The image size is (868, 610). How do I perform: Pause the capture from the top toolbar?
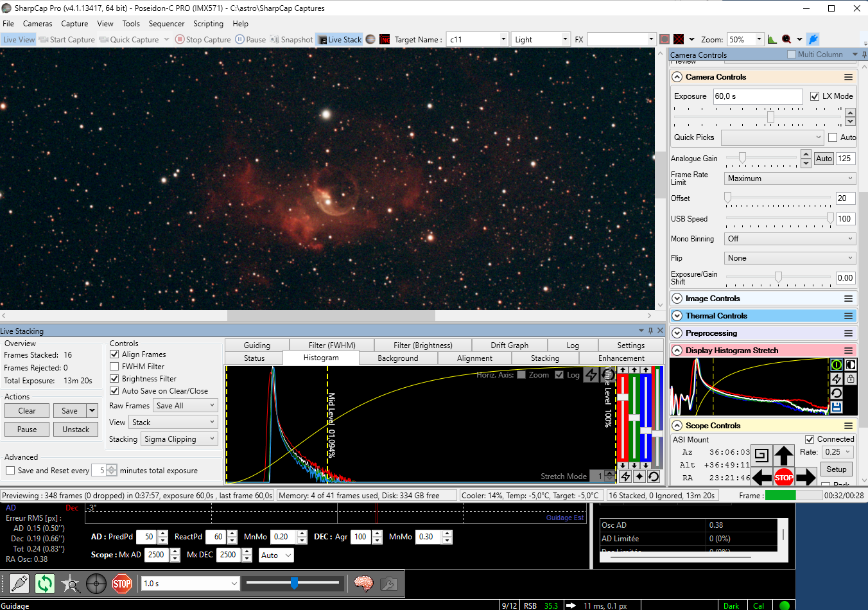250,39
